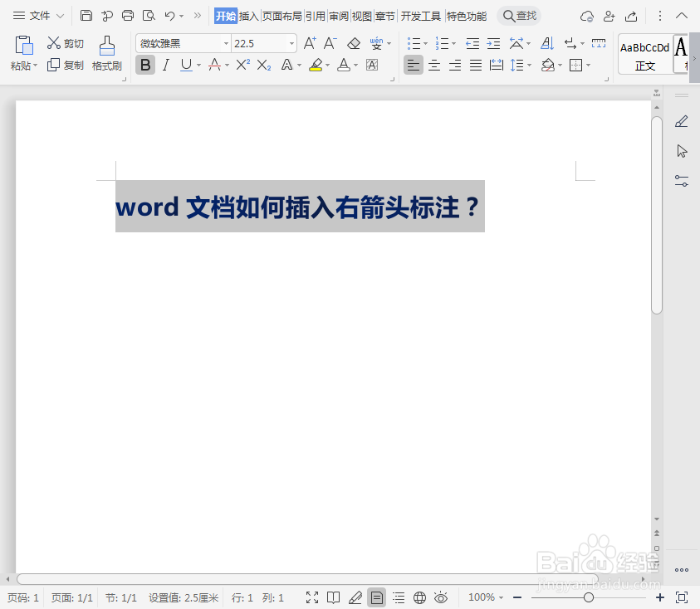
Task: Open the font name dropdown
Action: [x=225, y=42]
